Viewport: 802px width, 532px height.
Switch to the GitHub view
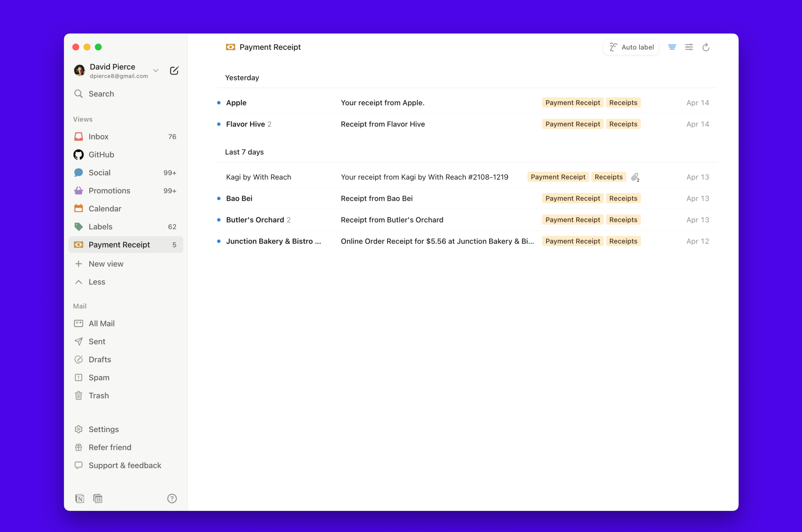[101, 154]
